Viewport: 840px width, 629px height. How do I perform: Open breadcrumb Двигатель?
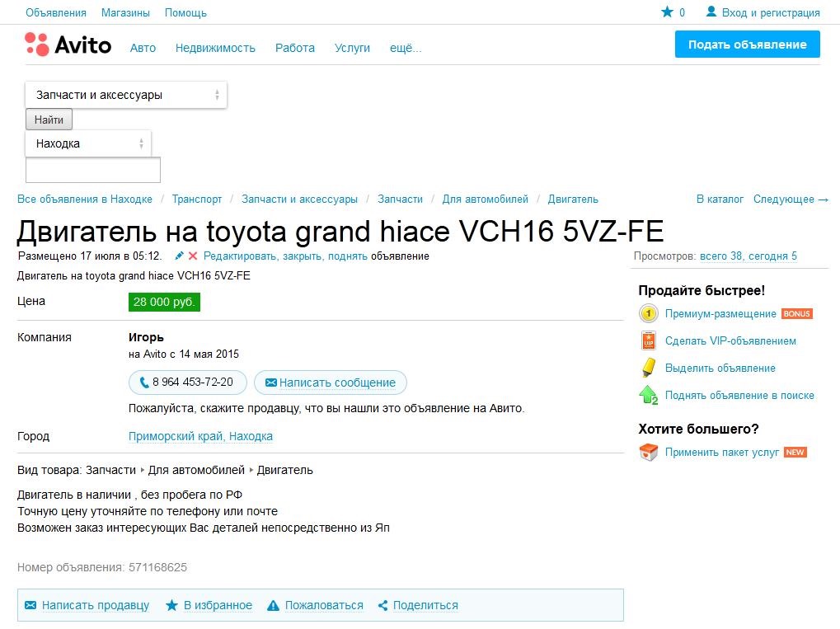573,199
